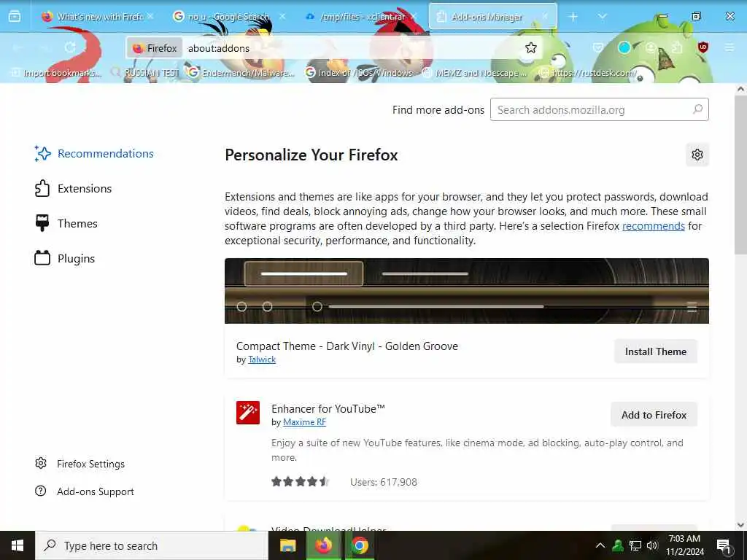Click the Dark Vinyl theme preview image

(x=466, y=291)
